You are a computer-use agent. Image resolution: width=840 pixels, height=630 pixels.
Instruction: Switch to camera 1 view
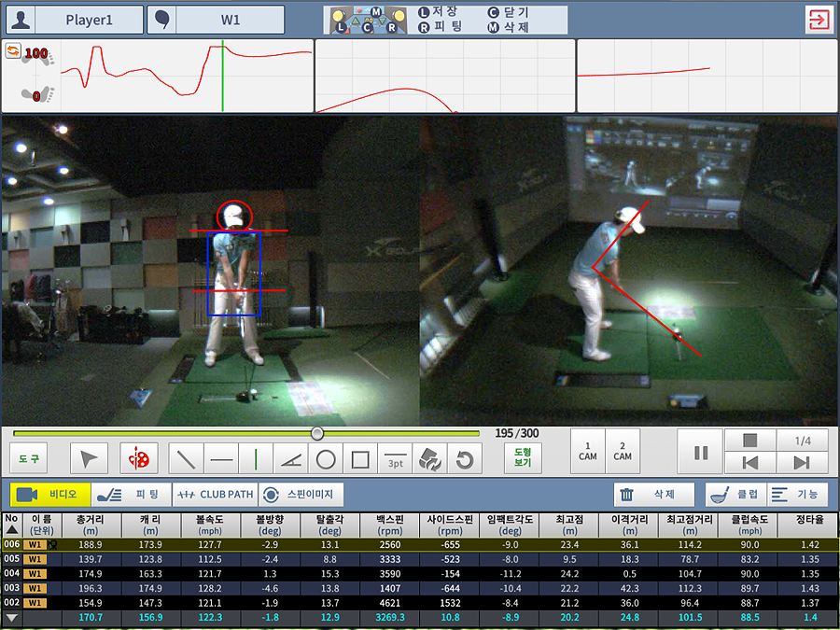click(x=588, y=451)
